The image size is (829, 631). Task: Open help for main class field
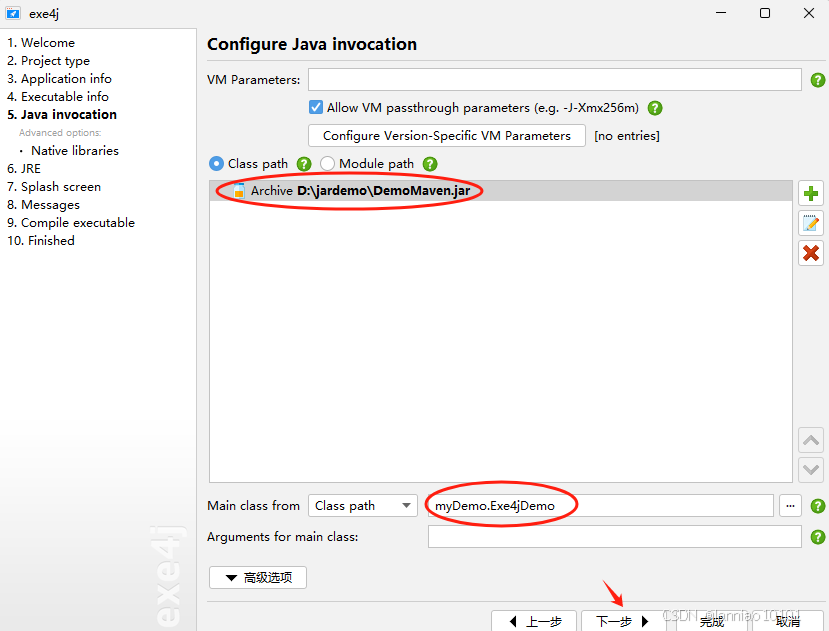[817, 506]
